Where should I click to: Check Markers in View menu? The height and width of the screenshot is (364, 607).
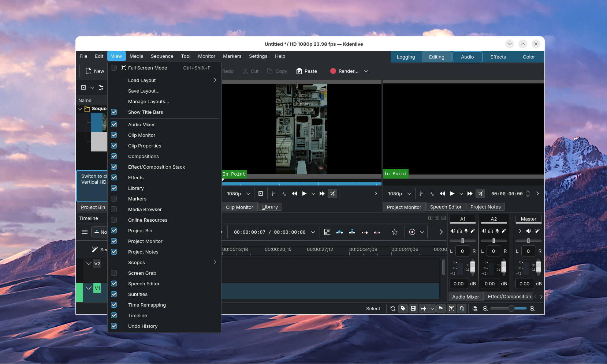click(114, 199)
